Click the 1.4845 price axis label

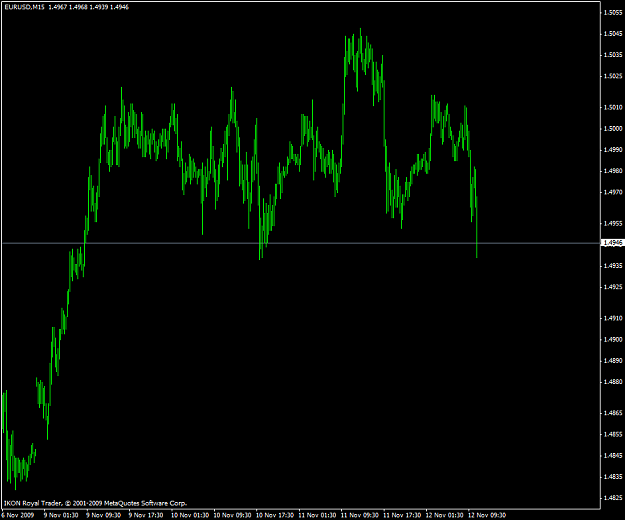click(613, 455)
